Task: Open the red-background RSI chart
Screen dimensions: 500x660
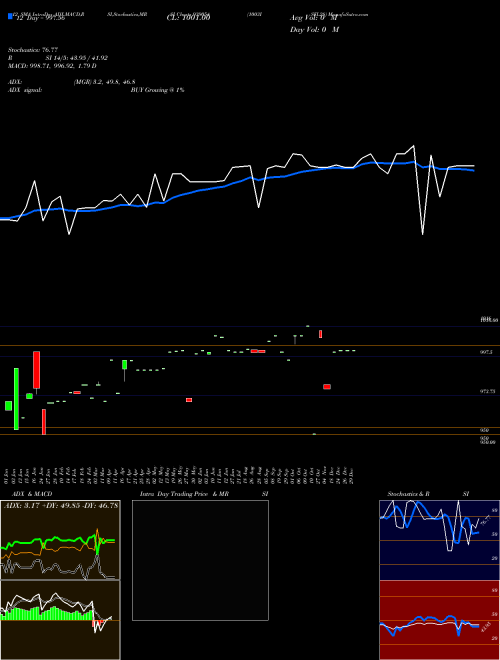Action: [439, 620]
